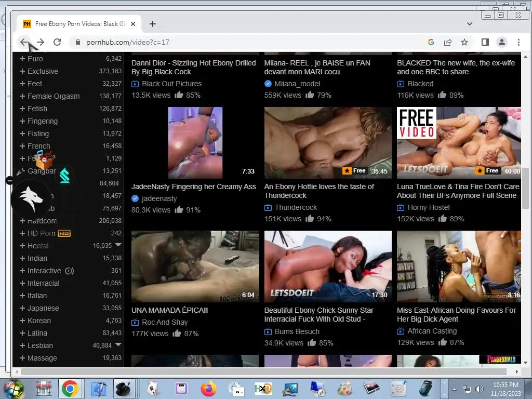Click the clock showing 10:55 PM
The image size is (532, 399).
pos(506,389)
